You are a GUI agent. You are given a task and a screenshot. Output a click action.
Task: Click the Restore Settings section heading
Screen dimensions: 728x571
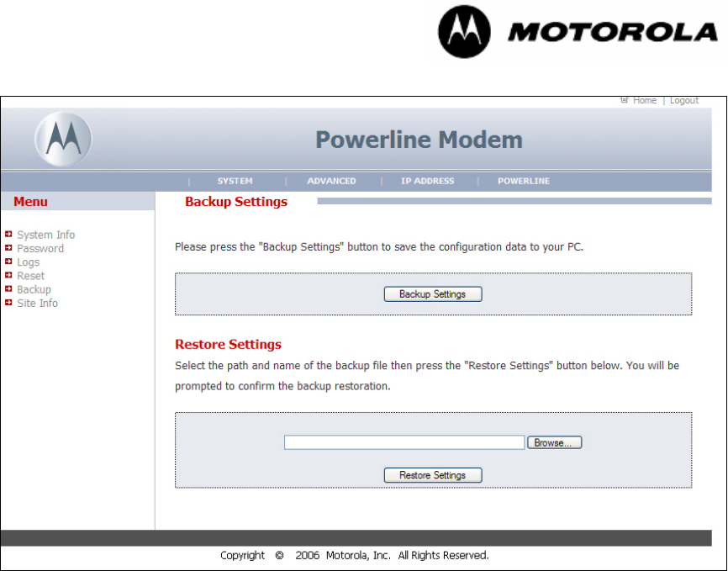tap(229, 344)
